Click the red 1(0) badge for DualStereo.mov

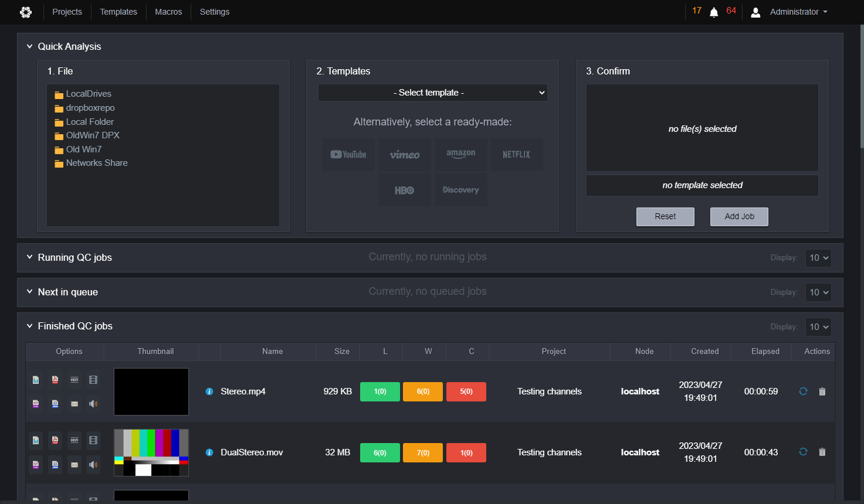(x=466, y=452)
